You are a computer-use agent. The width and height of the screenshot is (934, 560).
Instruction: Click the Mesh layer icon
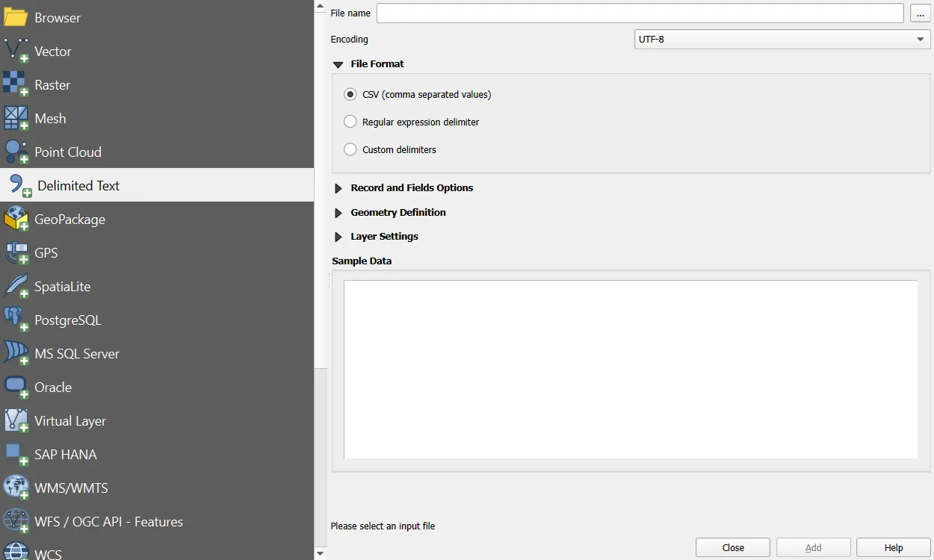[16, 118]
